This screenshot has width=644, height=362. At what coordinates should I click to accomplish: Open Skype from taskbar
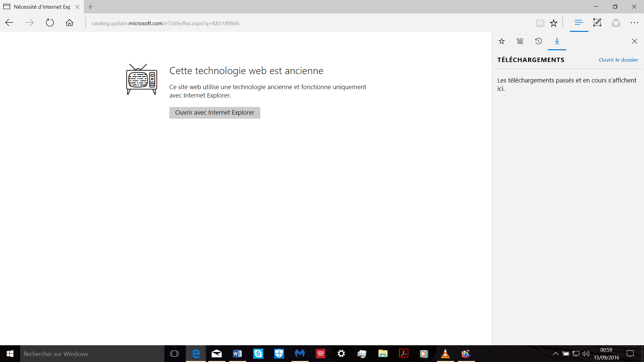[258, 354]
